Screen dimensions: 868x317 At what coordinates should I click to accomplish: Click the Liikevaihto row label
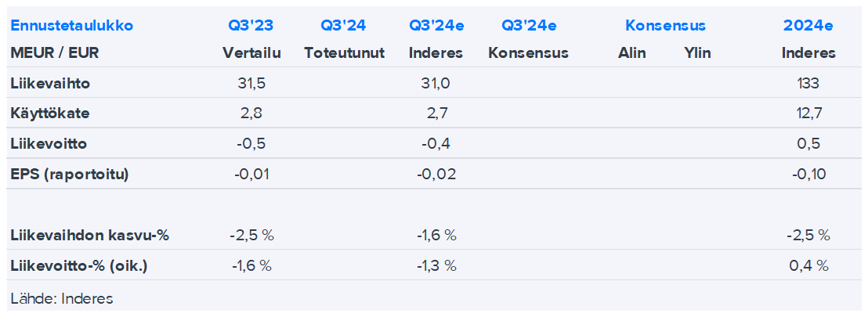(45, 83)
